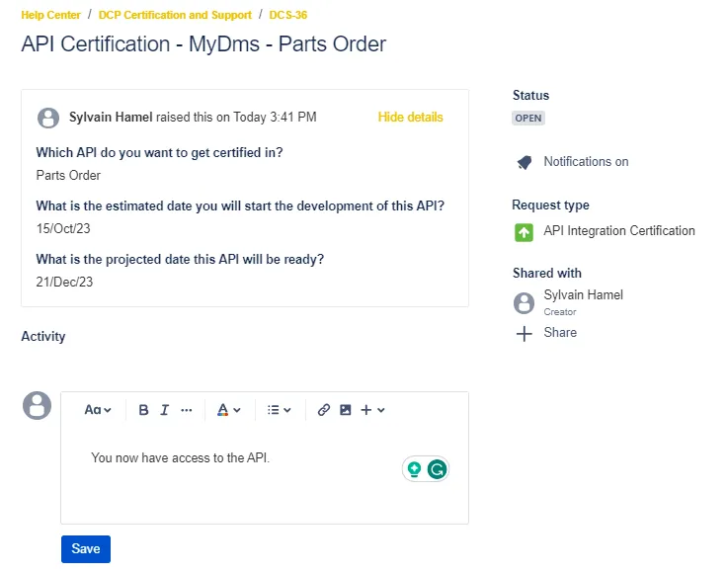Click 'API Integration Certification' request type text
728x573 pixels.
pyautogui.click(x=619, y=231)
